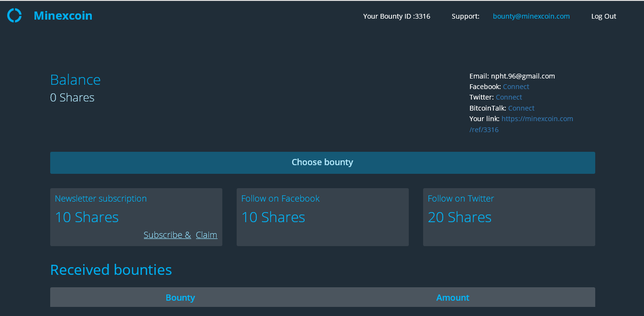The height and width of the screenshot is (316, 644).
Task: Click the Support: label in header
Action: click(466, 16)
